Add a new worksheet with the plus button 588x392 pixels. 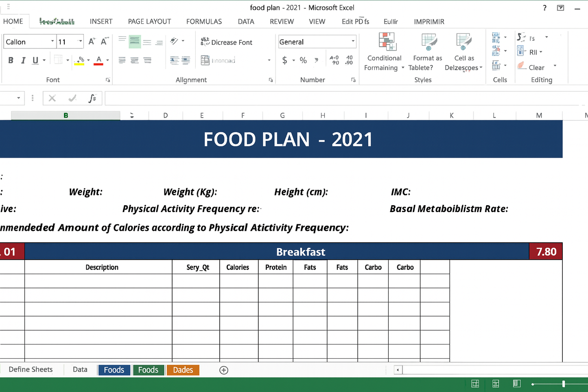pos(223,370)
